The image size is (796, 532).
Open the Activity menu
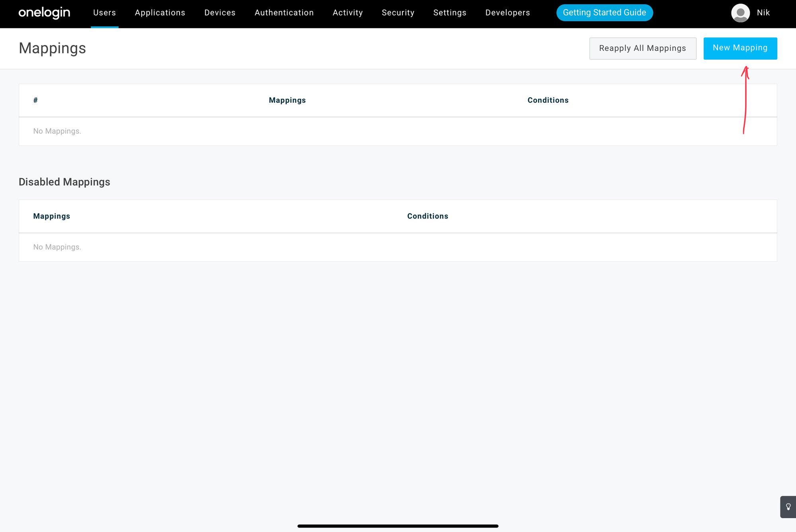[347, 13]
